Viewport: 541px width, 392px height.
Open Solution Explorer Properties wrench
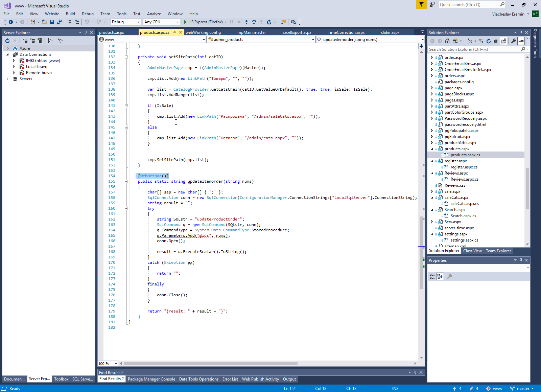513,41
